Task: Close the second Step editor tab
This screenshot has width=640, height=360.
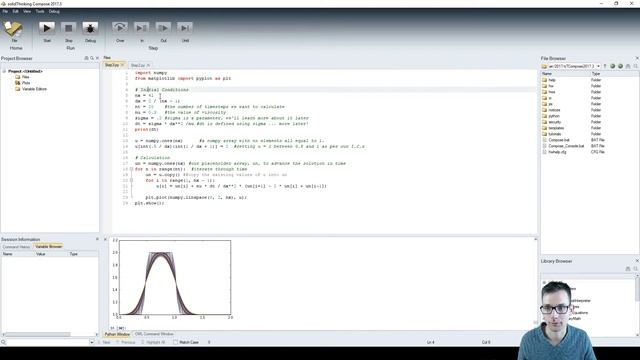Action: [x=148, y=65]
